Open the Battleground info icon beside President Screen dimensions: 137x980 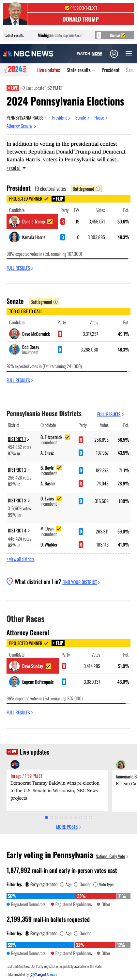click(x=98, y=189)
